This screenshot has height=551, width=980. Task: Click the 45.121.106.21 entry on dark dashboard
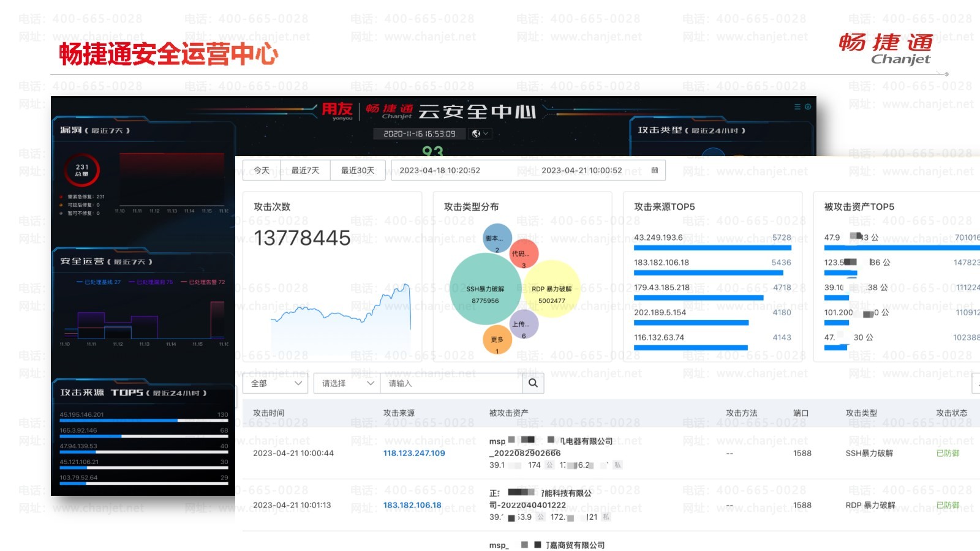(79, 462)
